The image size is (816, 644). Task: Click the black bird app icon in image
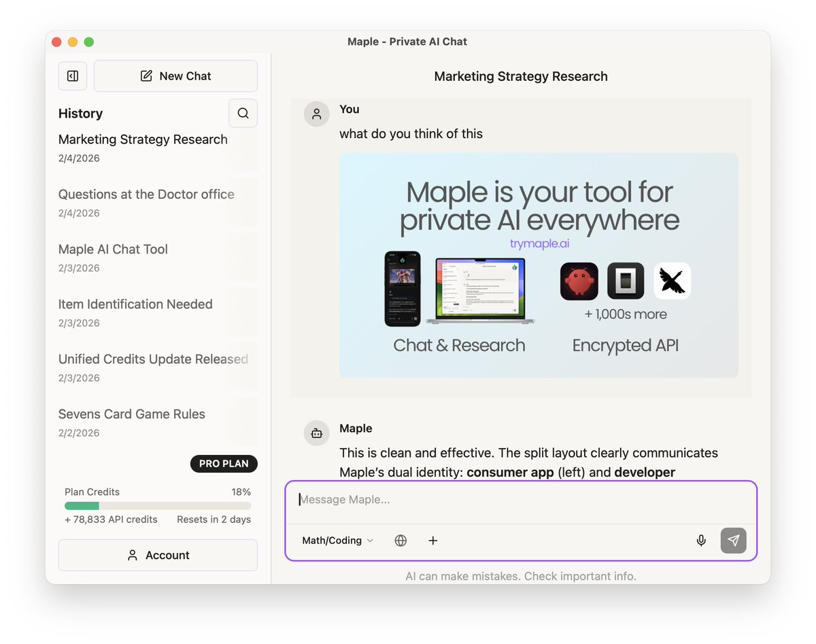[x=673, y=281]
